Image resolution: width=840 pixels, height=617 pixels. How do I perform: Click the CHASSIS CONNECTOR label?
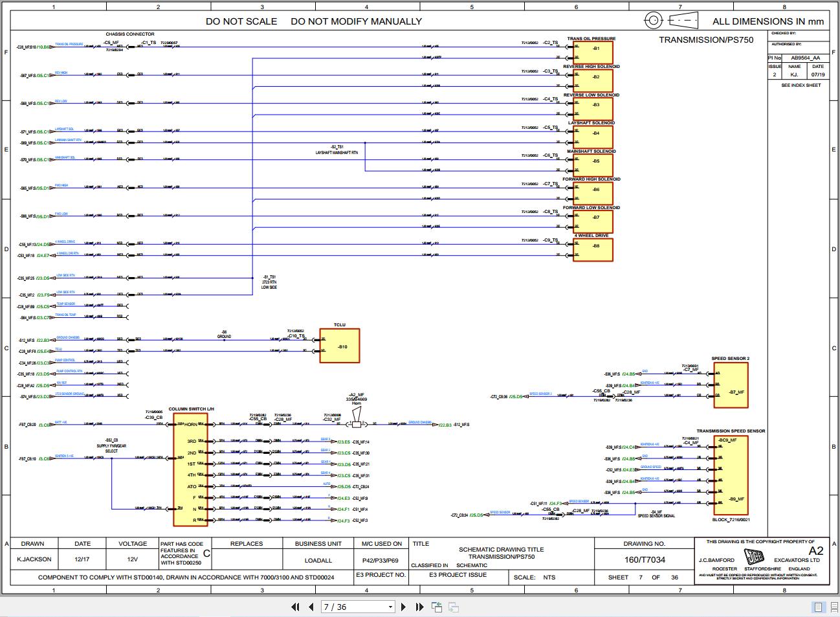tap(130, 34)
